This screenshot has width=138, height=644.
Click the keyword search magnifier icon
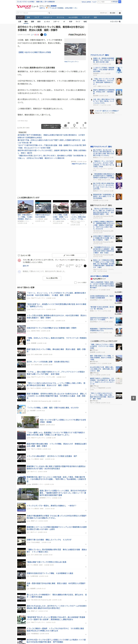(x=49, y=13)
